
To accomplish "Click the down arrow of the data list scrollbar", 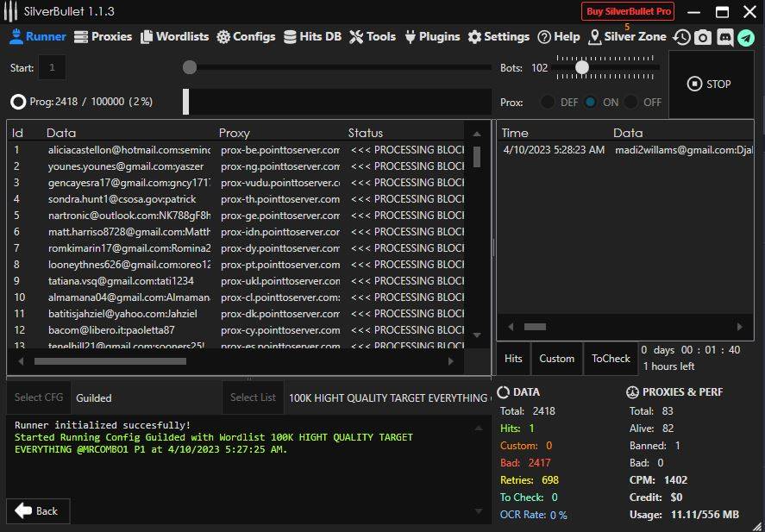I will (477, 335).
